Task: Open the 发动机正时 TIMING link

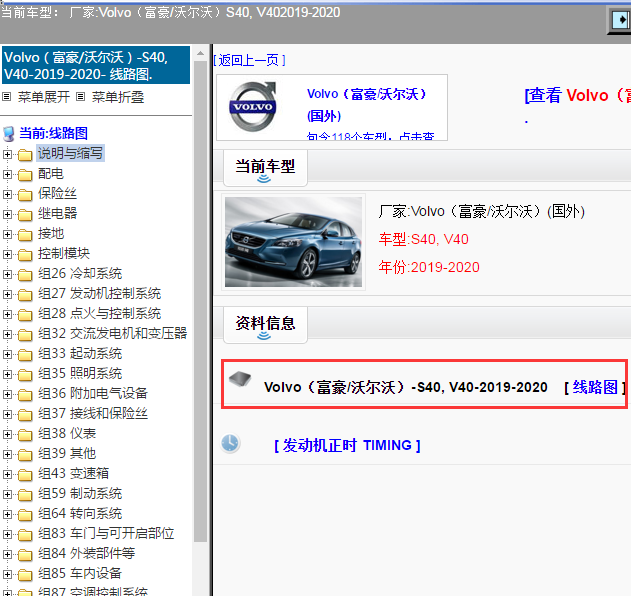Action: [x=347, y=445]
